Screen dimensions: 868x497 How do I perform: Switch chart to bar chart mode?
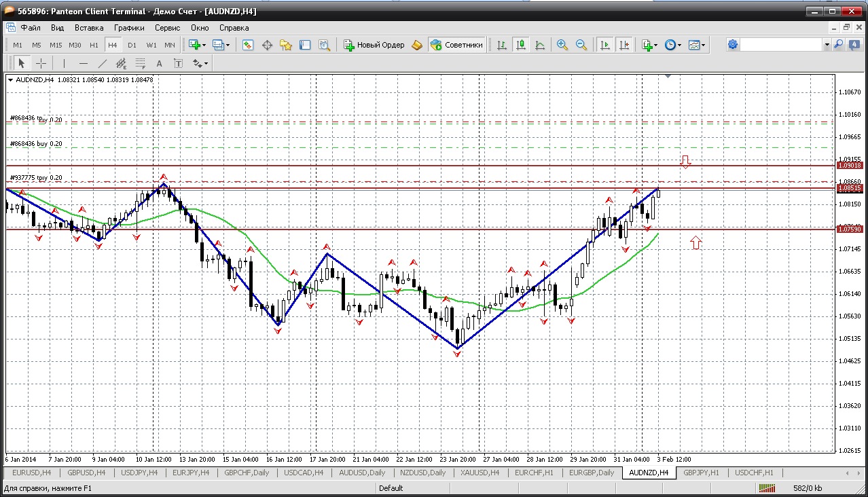[x=502, y=45]
